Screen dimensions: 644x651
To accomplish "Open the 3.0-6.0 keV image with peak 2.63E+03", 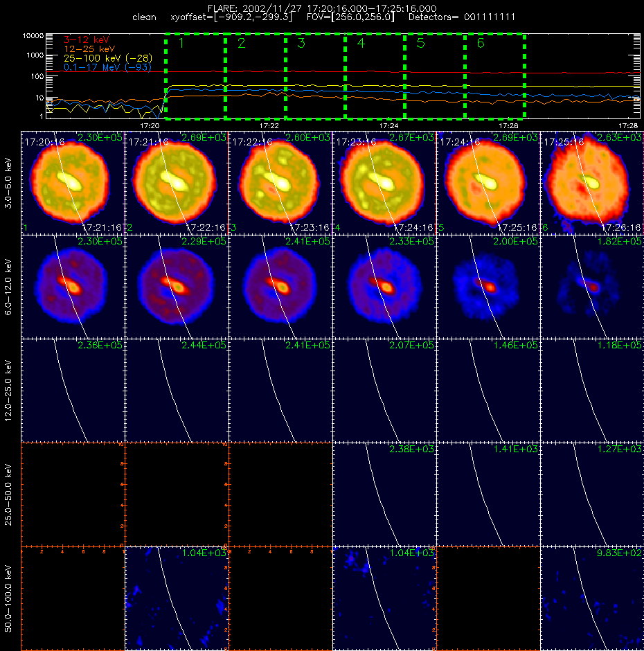I will tap(592, 183).
